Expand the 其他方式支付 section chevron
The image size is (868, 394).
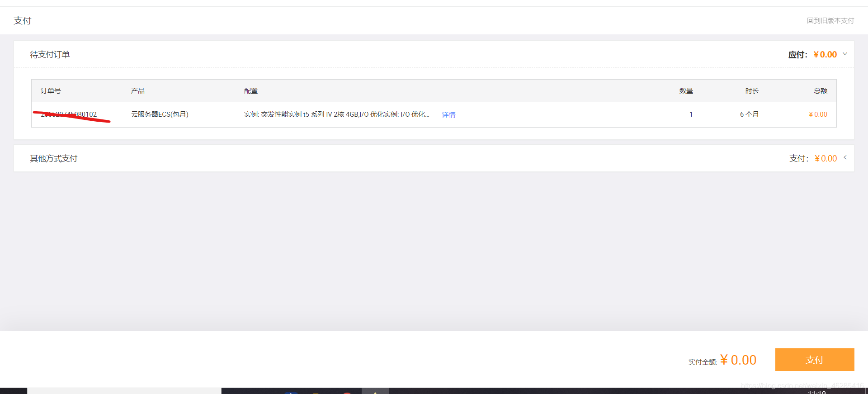tap(845, 157)
